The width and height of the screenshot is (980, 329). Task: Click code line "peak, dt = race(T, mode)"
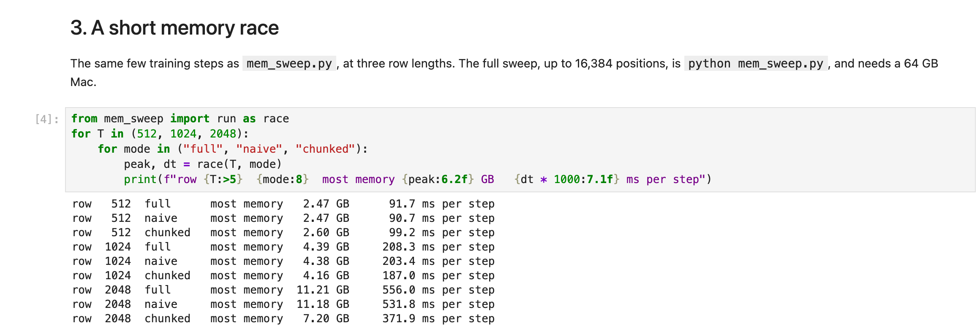203,164
